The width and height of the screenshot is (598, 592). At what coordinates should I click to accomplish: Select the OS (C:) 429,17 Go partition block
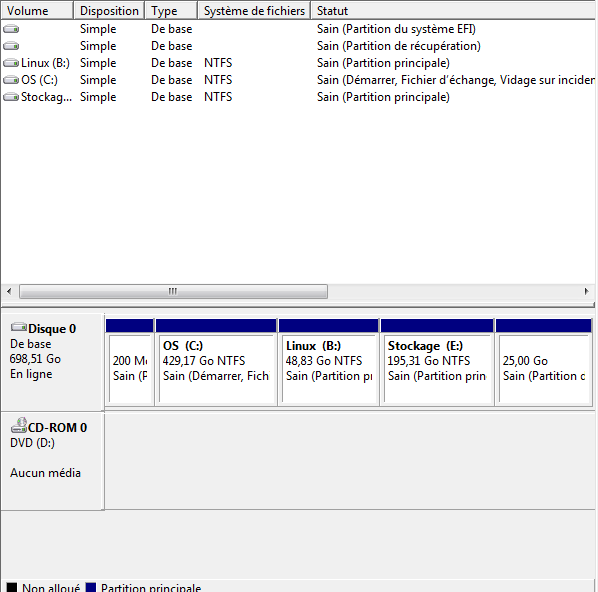pos(216,362)
